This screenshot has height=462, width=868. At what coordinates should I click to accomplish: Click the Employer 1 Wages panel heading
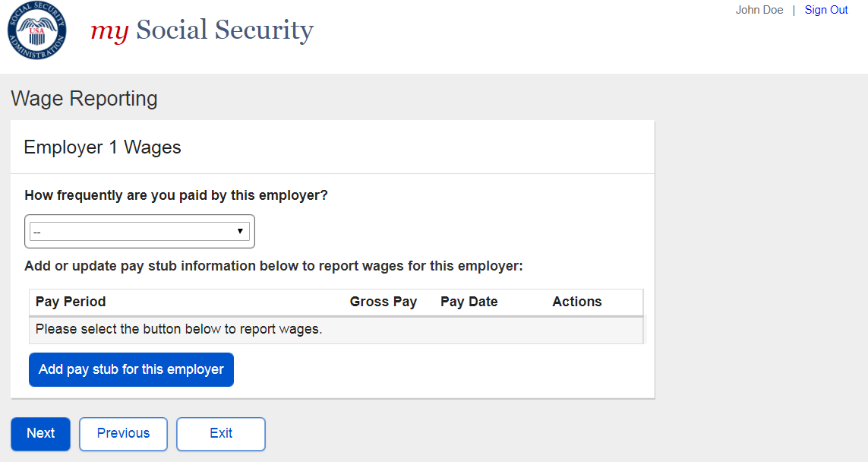coord(103,147)
